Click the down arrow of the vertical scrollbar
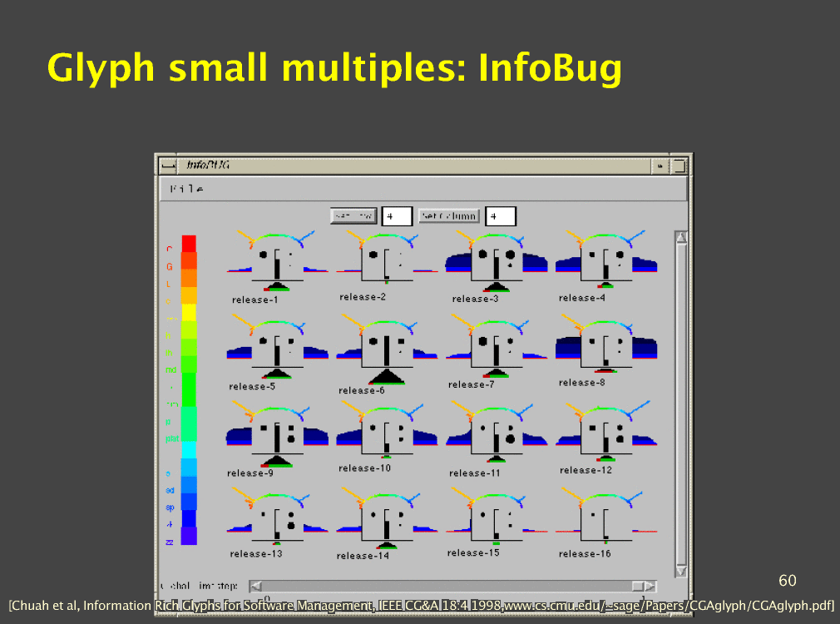The width and height of the screenshot is (840, 624). [681, 571]
